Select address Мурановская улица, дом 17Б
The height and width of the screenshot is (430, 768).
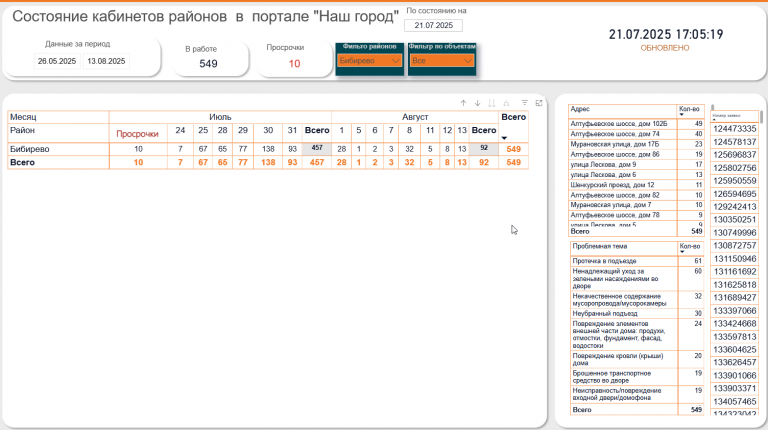(x=615, y=144)
